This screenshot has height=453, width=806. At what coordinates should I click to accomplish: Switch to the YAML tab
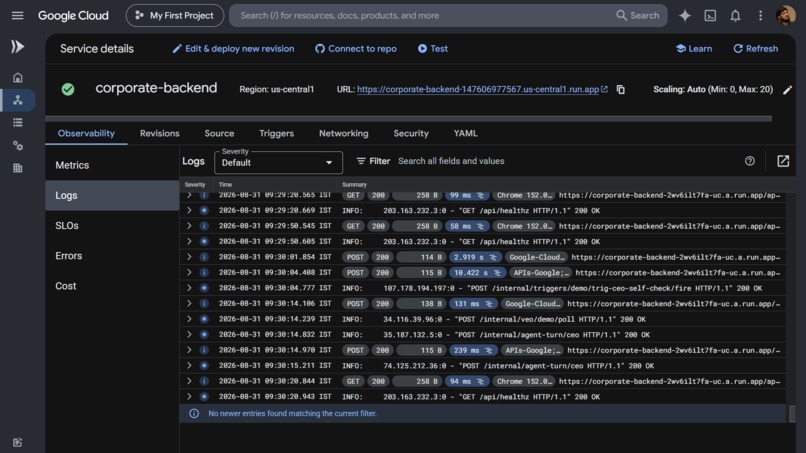(466, 133)
